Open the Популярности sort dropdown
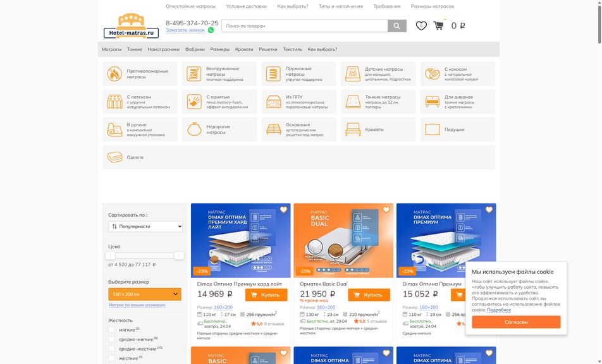Image resolution: width=602 pixels, height=364 pixels. (145, 226)
